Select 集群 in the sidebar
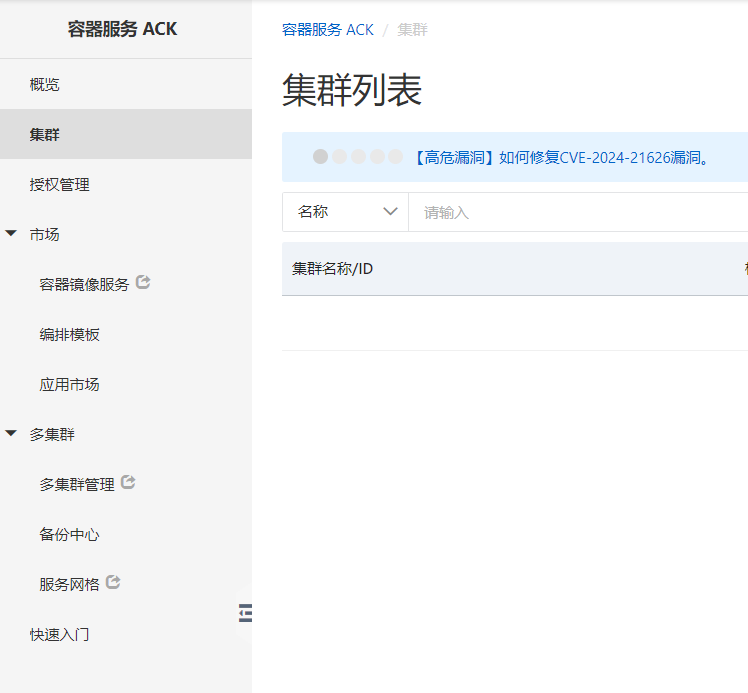 point(125,134)
